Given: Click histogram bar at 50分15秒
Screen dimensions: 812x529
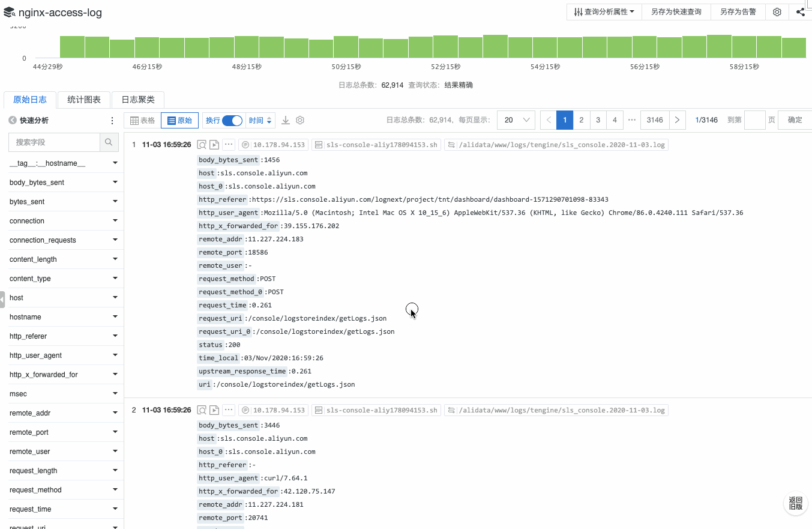Looking at the screenshot, I should click(x=346, y=47).
